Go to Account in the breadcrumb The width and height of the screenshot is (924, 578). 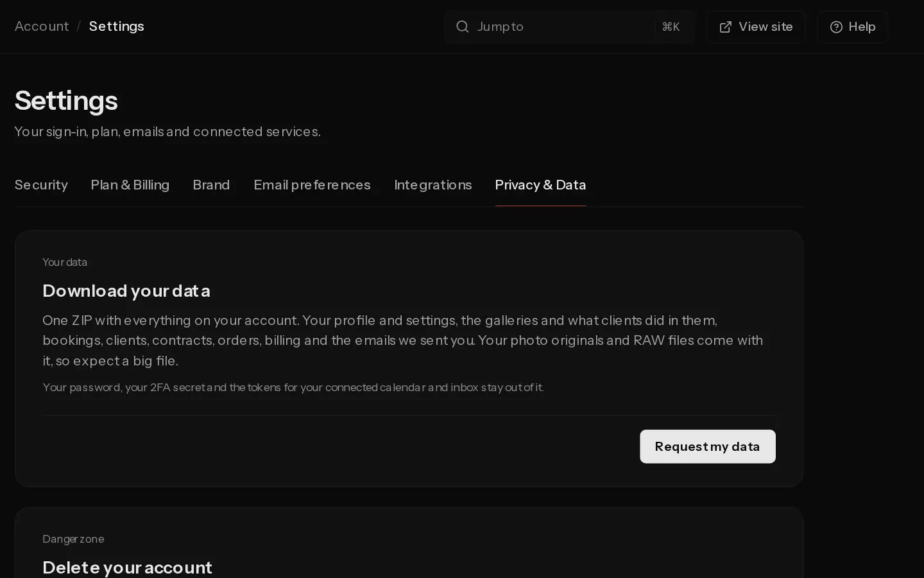42,26
